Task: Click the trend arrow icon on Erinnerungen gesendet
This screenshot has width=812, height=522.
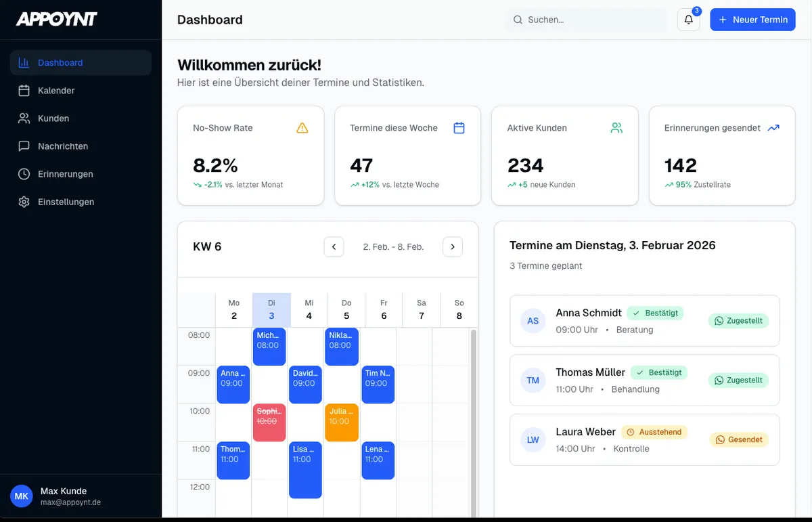Action: coord(774,127)
